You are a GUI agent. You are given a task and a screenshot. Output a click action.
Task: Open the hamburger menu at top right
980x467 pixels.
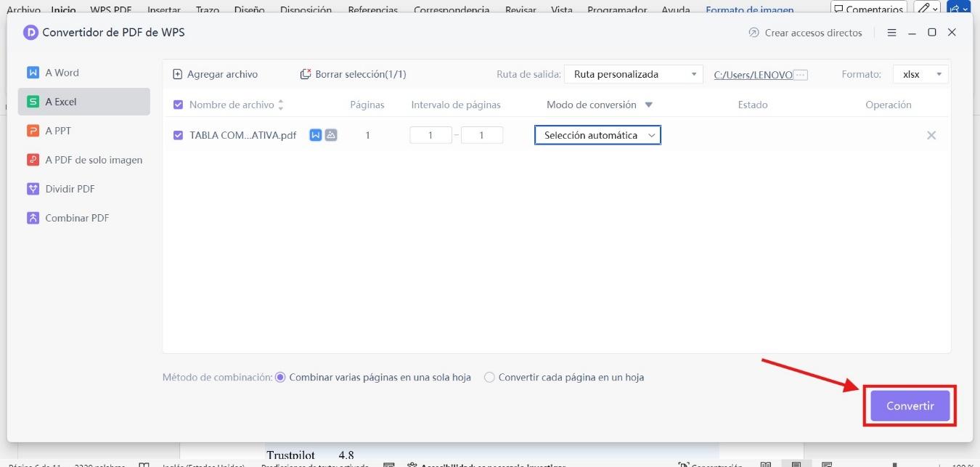click(891, 33)
